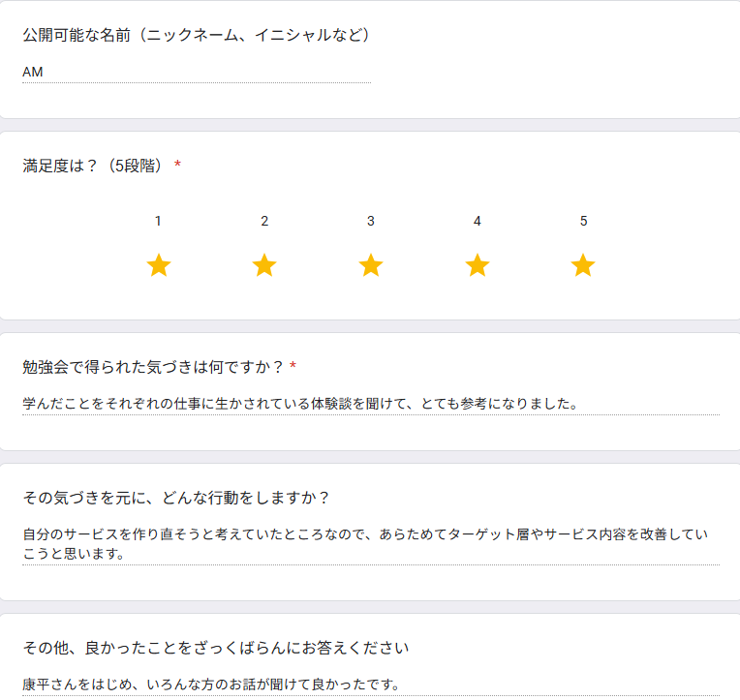This screenshot has width=740, height=700.
Task: Select the 3-star satisfaction rating
Action: (x=371, y=265)
